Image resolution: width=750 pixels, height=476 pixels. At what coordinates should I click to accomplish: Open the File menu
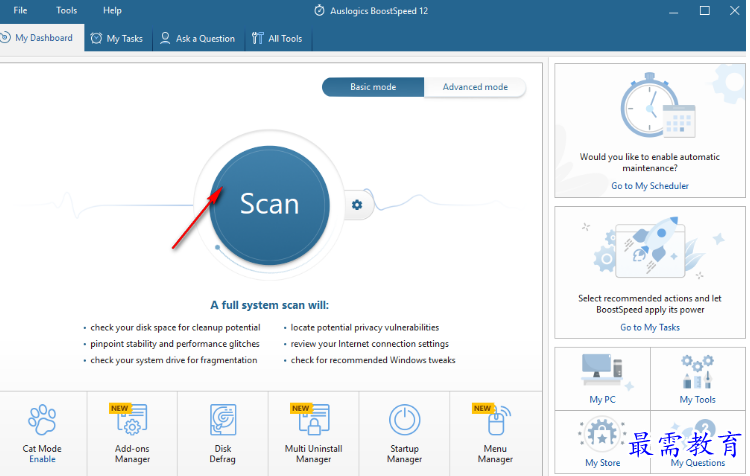pos(20,11)
